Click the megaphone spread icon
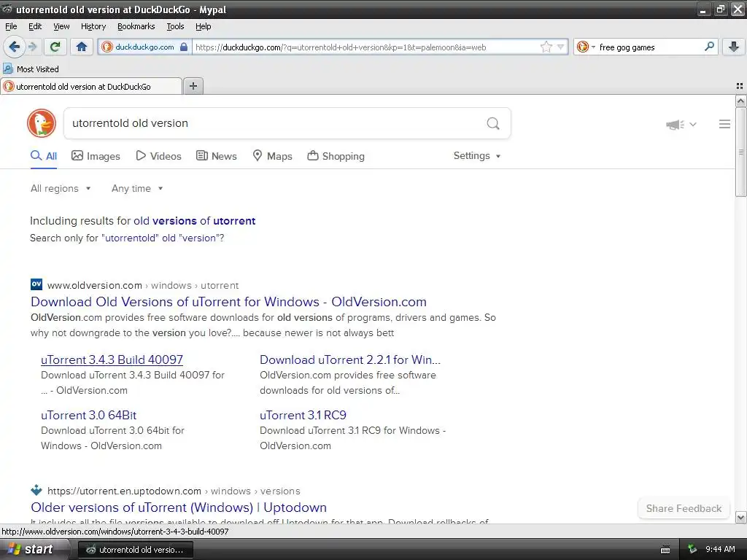This screenshot has height=560, width=747. (675, 124)
